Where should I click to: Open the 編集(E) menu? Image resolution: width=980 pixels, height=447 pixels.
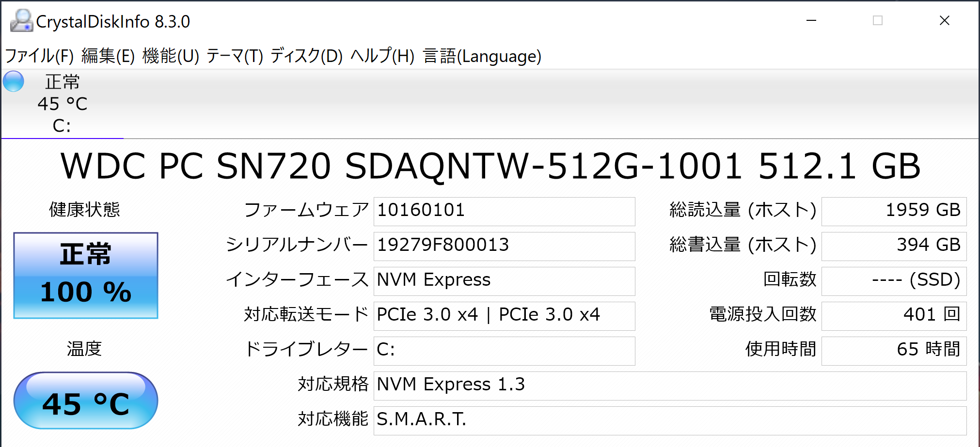click(x=108, y=56)
